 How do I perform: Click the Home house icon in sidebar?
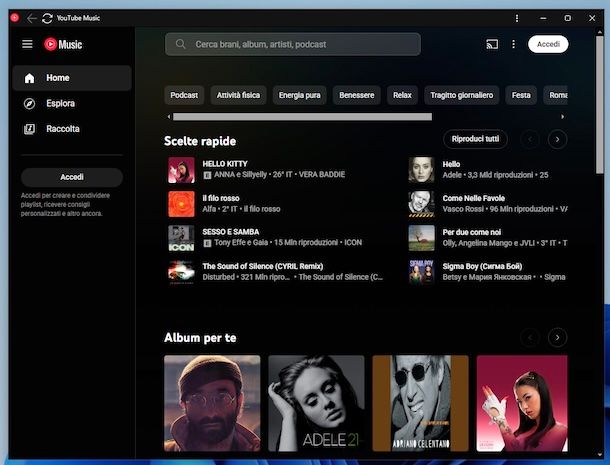pyautogui.click(x=30, y=78)
